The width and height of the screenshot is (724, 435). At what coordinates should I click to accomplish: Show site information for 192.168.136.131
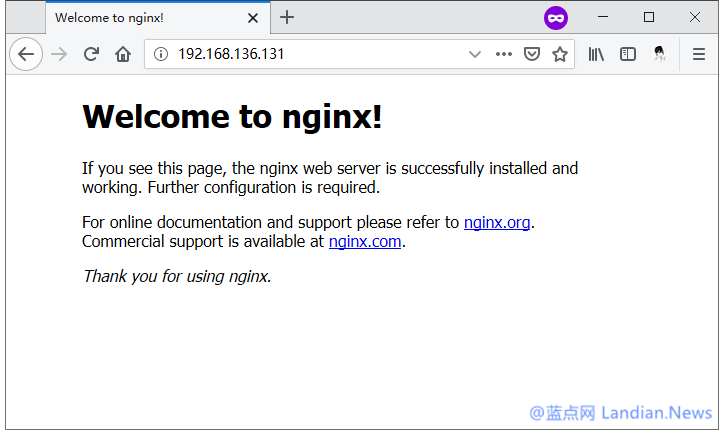[x=161, y=54]
